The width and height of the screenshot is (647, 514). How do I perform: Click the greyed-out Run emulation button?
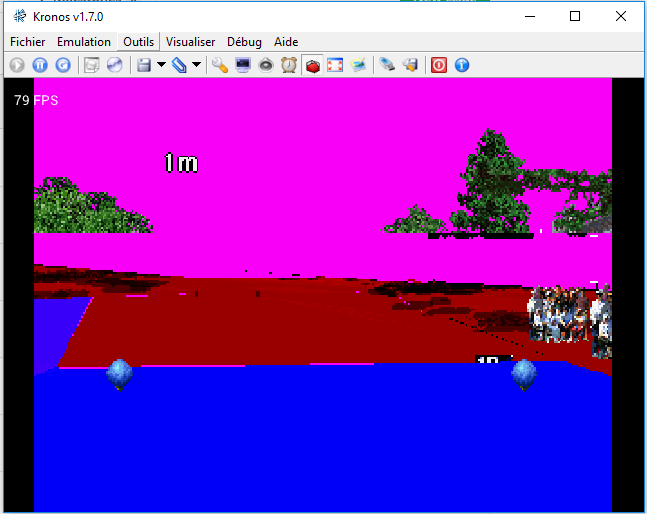[17, 65]
